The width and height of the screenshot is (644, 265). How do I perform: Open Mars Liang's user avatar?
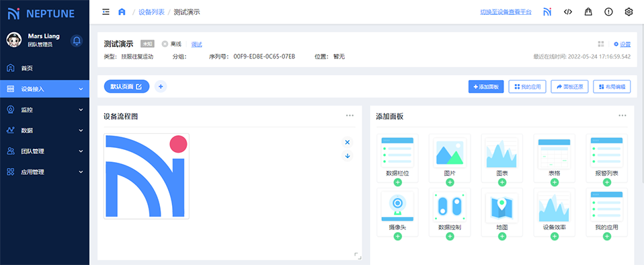point(14,40)
